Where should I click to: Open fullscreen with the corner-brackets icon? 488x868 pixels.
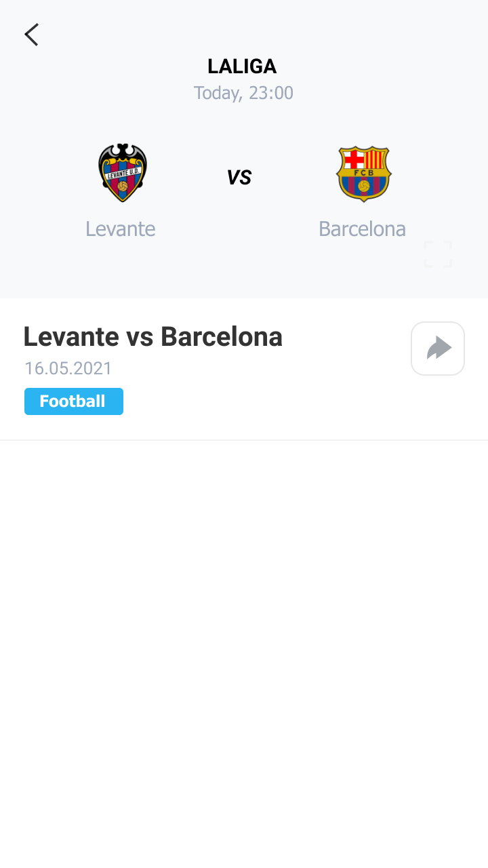438,254
